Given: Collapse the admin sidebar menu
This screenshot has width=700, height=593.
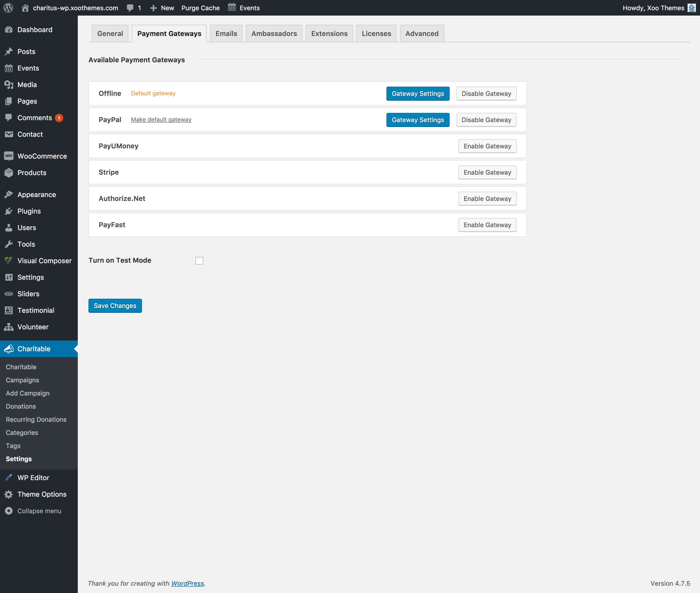Looking at the screenshot, I should [x=34, y=511].
